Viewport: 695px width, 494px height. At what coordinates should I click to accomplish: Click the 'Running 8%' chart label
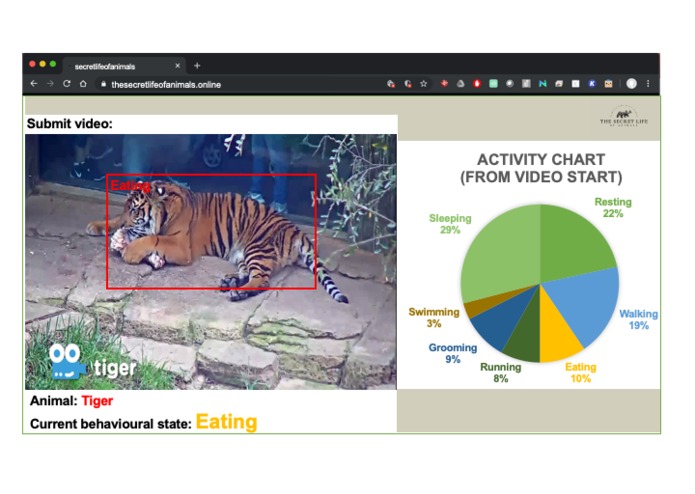(501, 373)
